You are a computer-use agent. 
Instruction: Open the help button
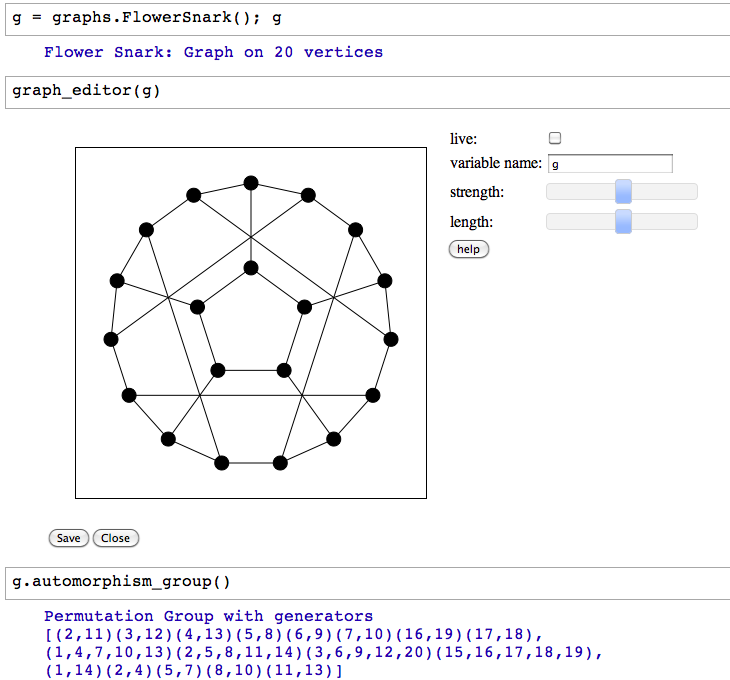point(468,249)
